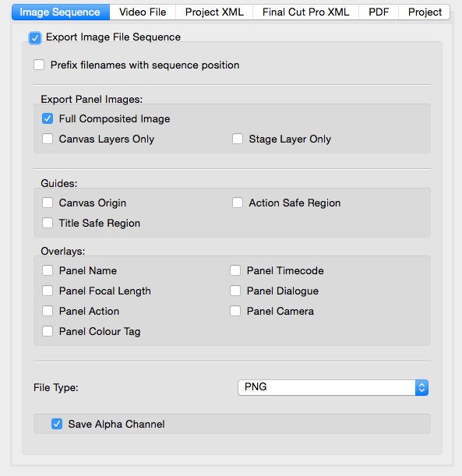Turn on Title Safe Region guide

pos(48,223)
